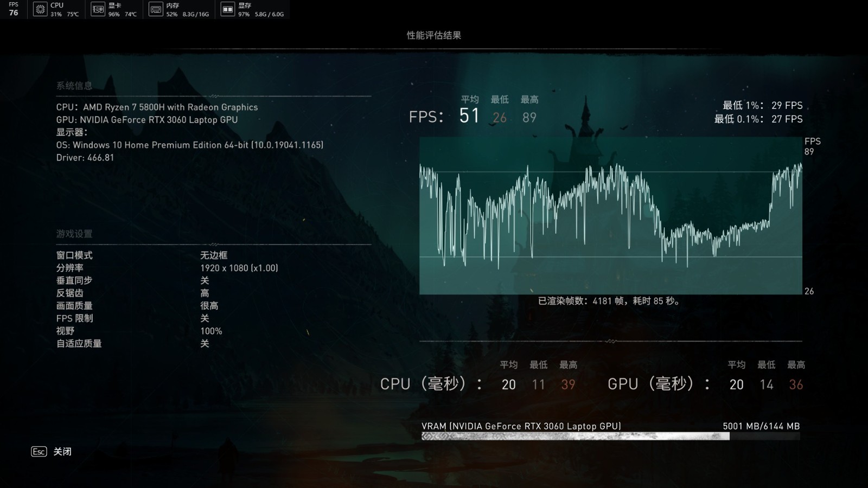The width and height of the screenshot is (868, 488).
Task: Click the 5001 MB/6144 MB reading
Action: point(761,426)
